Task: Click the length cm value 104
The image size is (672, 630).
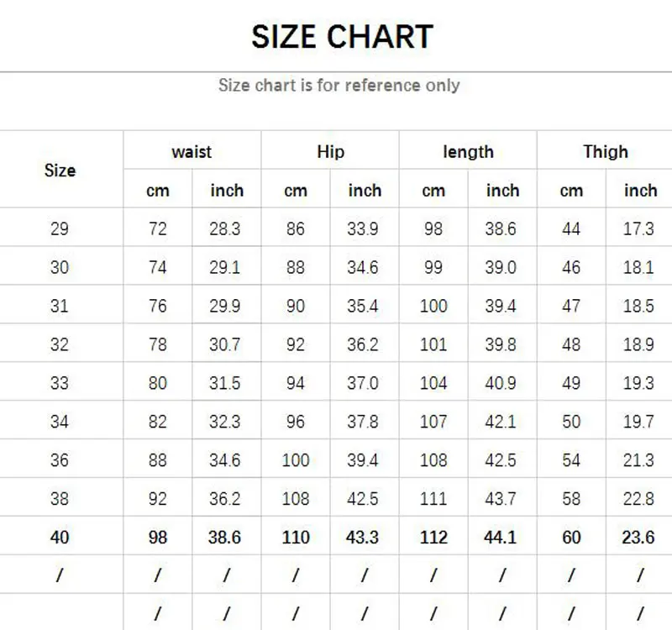Action: coord(433,383)
